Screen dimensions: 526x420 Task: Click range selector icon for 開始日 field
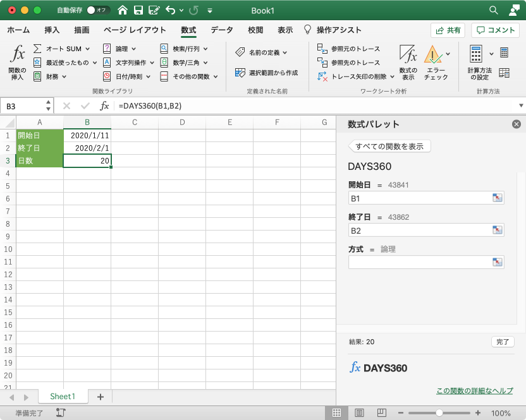497,198
